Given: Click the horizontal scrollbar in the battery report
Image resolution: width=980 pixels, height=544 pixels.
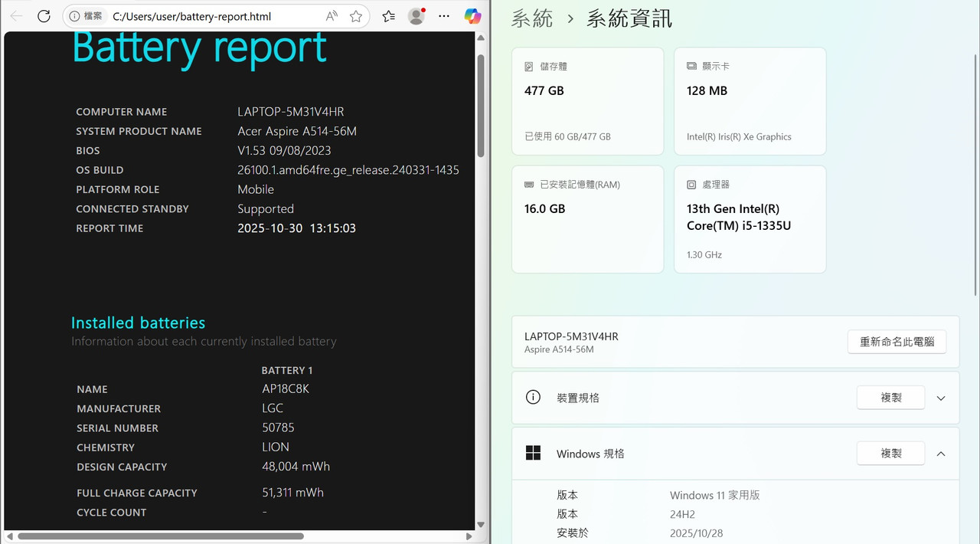Looking at the screenshot, I should click(x=161, y=536).
